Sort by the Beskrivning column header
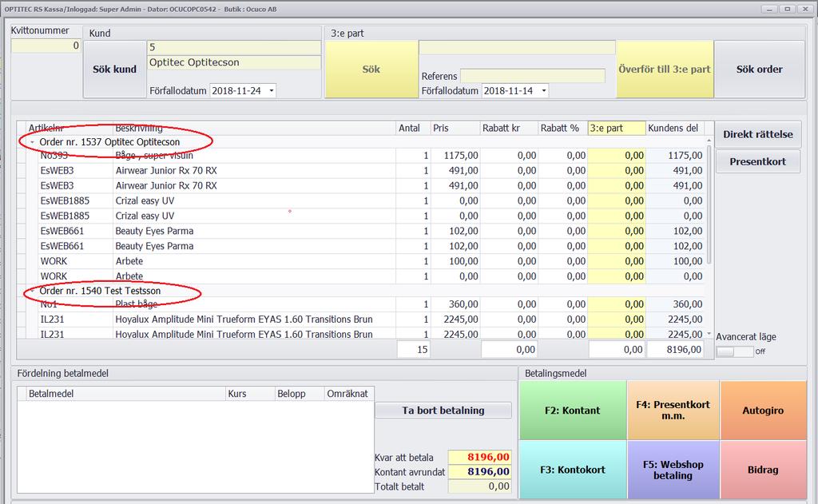 pos(254,129)
